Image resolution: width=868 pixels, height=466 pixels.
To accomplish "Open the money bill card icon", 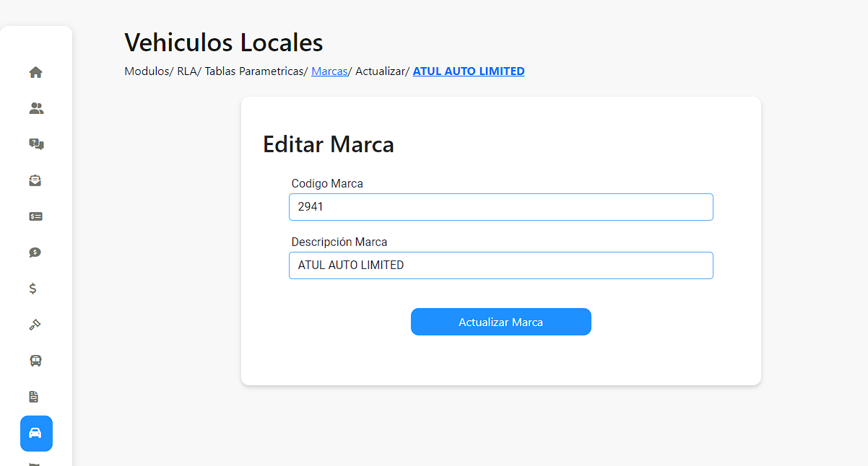I will point(36,216).
